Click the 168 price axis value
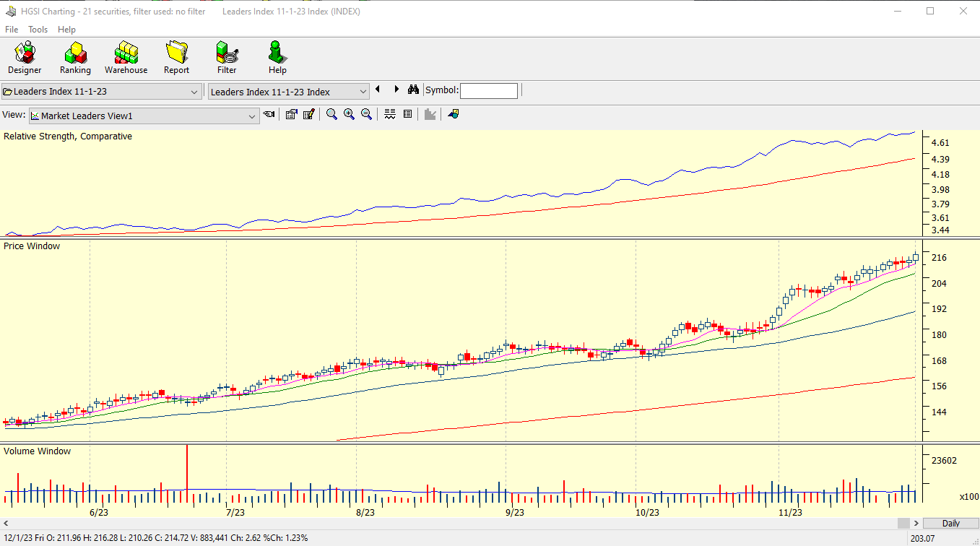The height and width of the screenshot is (546, 980). (x=939, y=360)
